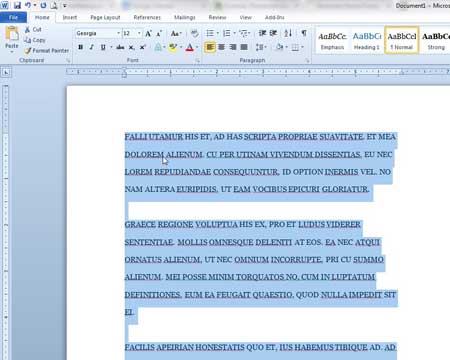This screenshot has width=450, height=360.
Task: Open the font color dropdown arrow
Action: [x=197, y=47]
